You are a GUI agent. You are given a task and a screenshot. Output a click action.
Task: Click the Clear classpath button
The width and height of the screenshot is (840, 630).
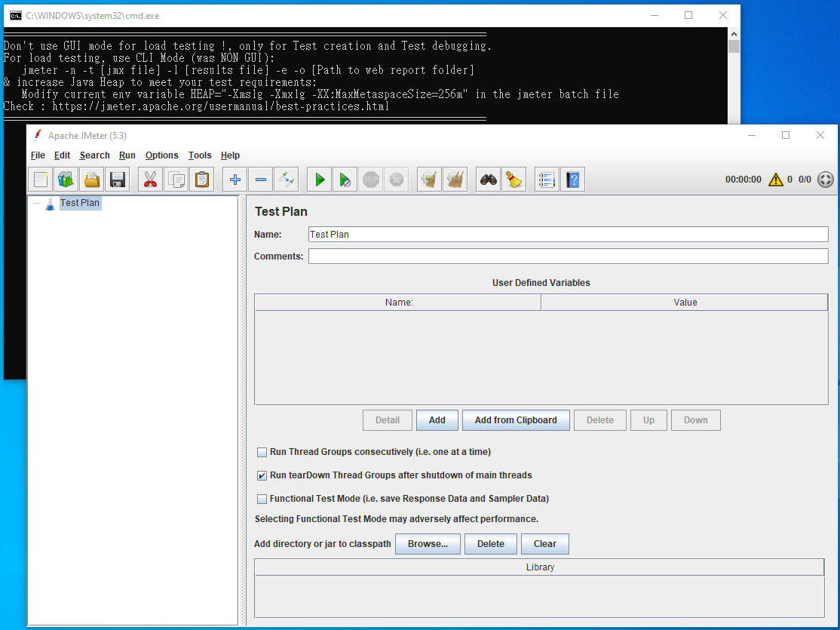pos(545,544)
